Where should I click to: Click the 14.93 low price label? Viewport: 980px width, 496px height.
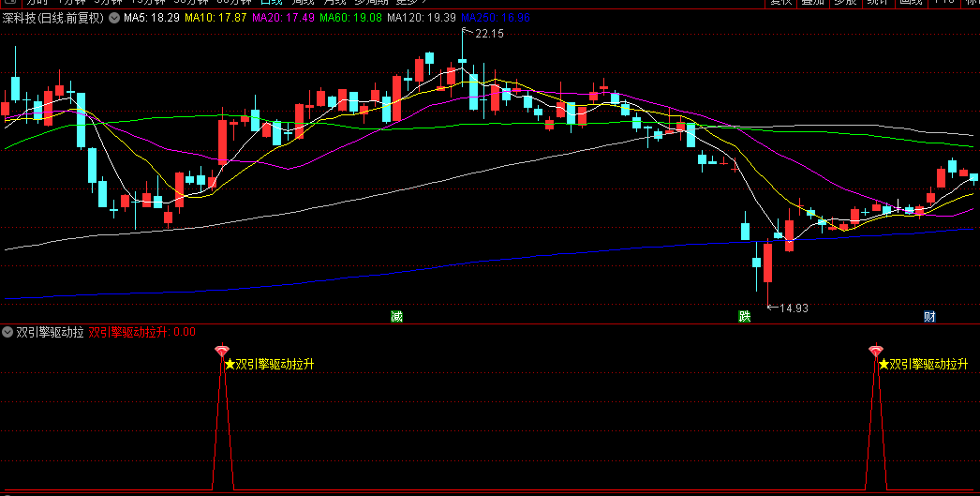794,308
